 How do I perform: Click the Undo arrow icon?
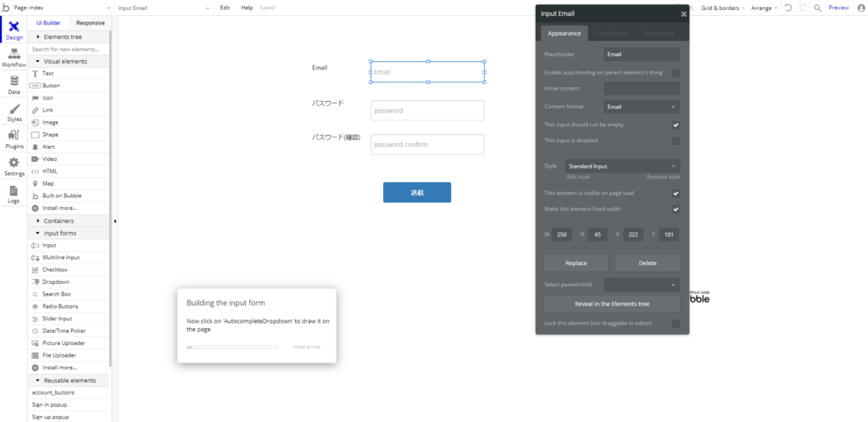[788, 8]
